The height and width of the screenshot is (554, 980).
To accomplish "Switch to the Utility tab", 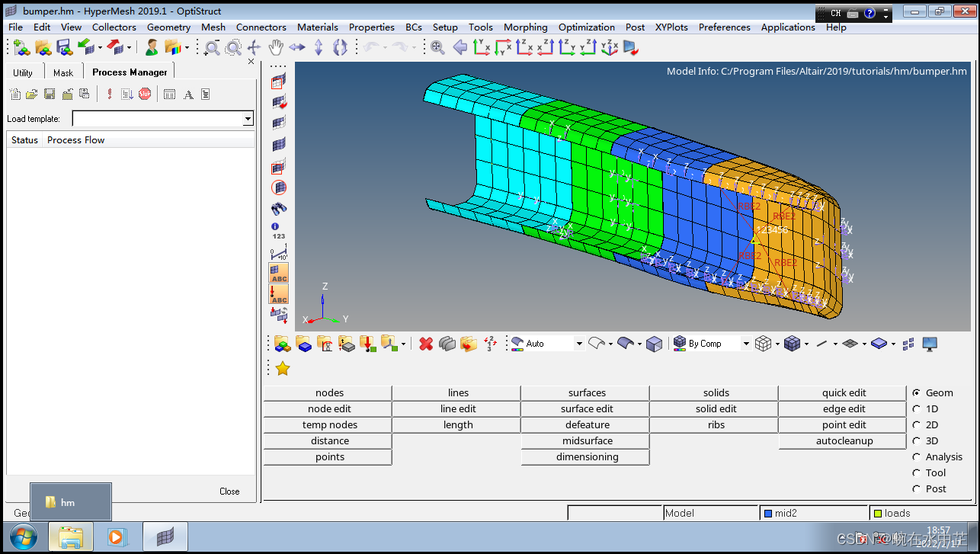I will click(x=23, y=72).
